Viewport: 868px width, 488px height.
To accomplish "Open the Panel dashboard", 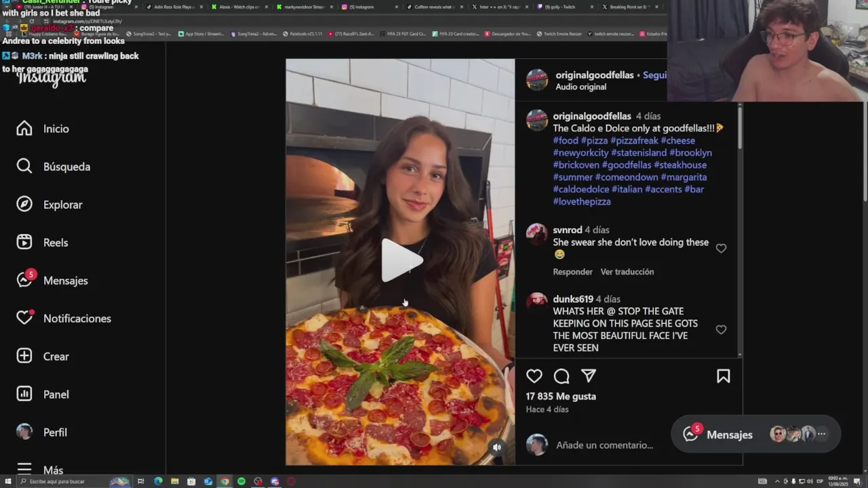I will [43, 394].
